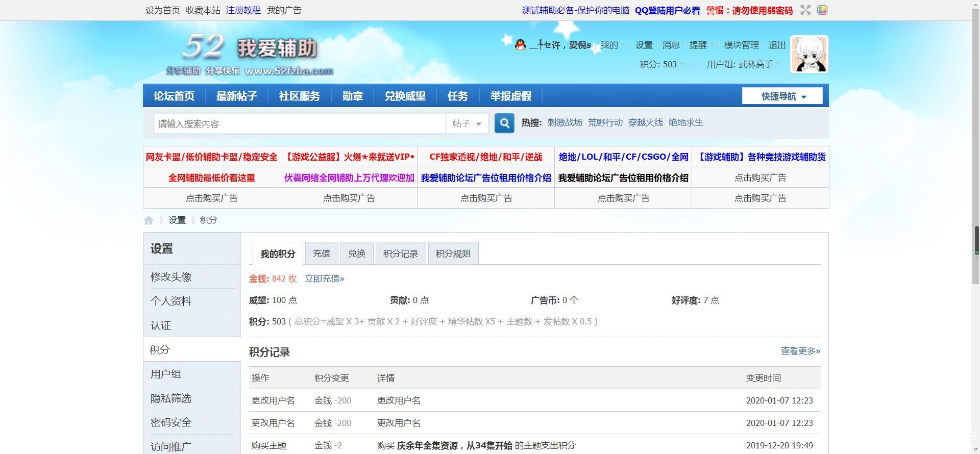Expand the 用户组 武林高手 dropdown
This screenshot has width=980, height=454.
pyautogui.click(x=743, y=64)
